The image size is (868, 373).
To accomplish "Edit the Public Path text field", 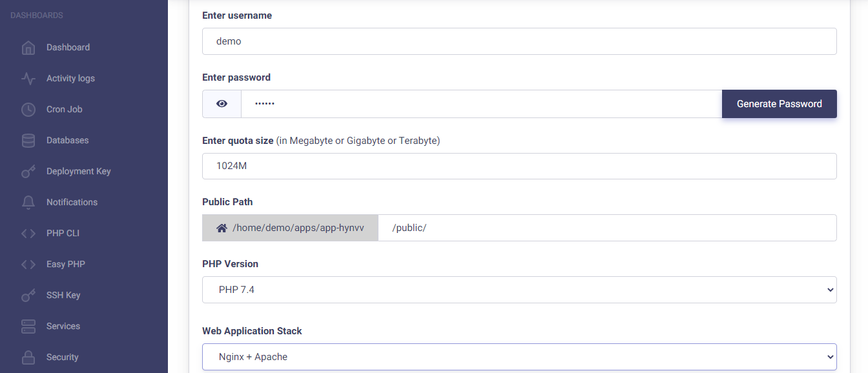I will tap(607, 228).
